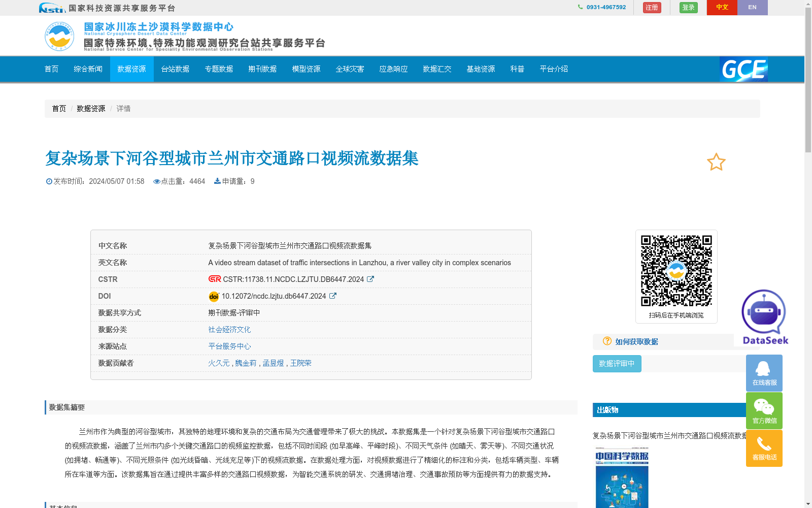This screenshot has width=812, height=508.
Task: Open 平台介绍 menu item
Action: (554, 69)
